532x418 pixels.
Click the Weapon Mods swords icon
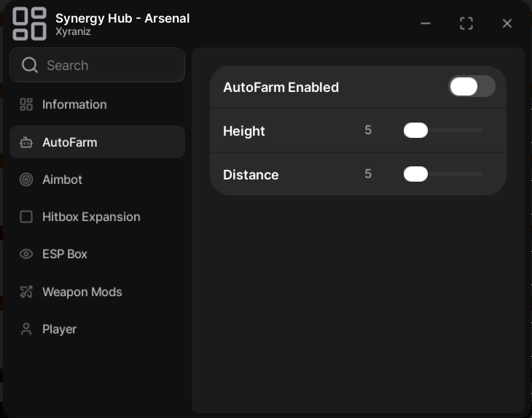[26, 292]
